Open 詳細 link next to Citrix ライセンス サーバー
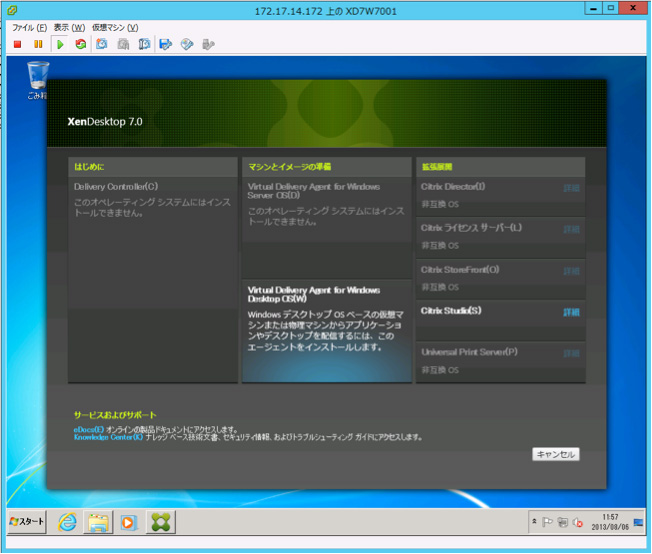The height and width of the screenshot is (554, 652). pyautogui.click(x=571, y=230)
